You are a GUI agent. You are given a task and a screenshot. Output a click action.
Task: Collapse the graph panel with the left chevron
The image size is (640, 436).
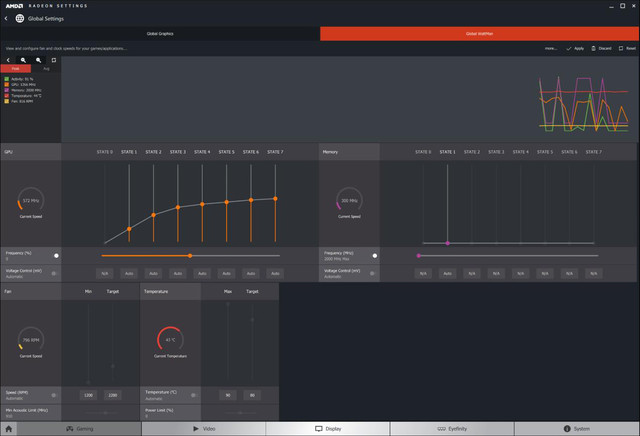pyautogui.click(x=8, y=60)
